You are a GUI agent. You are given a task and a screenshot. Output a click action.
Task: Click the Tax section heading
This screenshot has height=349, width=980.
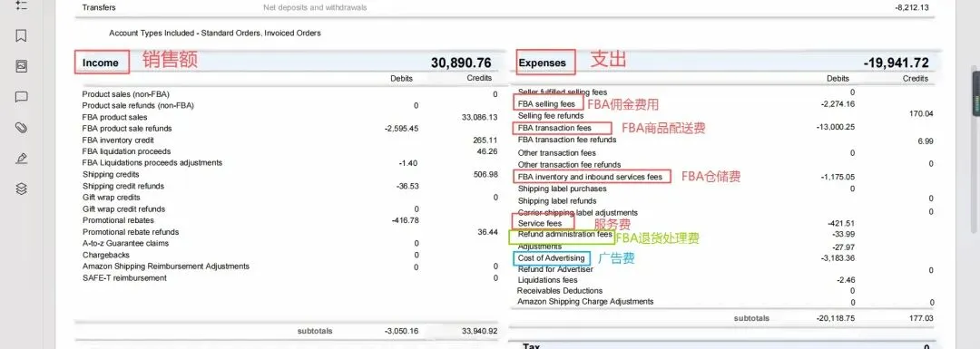point(531,346)
